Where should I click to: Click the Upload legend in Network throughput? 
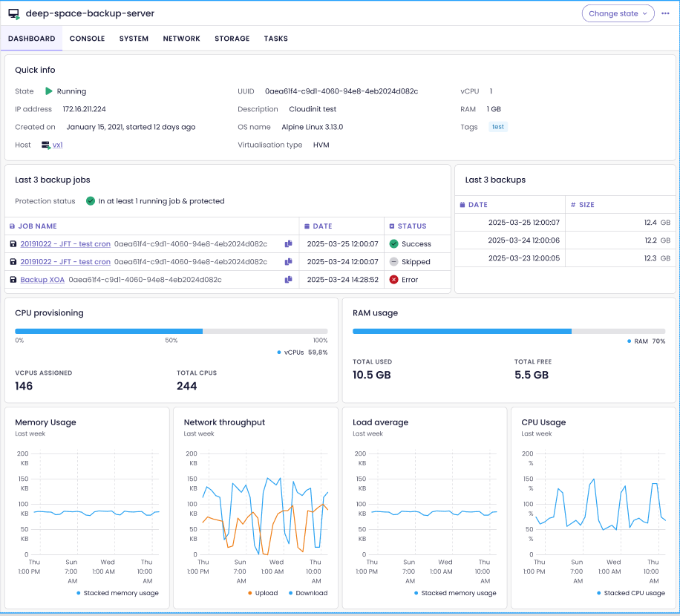pos(262,593)
